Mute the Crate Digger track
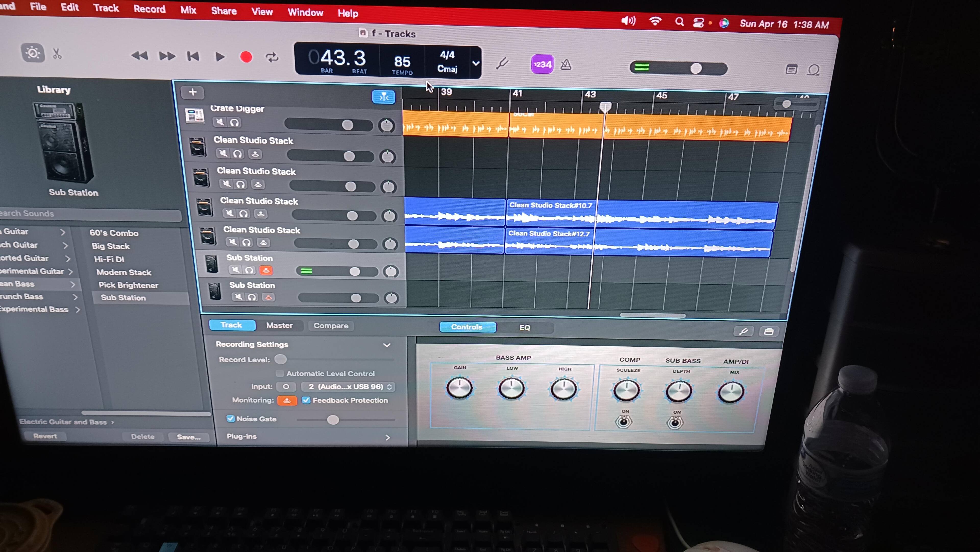 [219, 122]
